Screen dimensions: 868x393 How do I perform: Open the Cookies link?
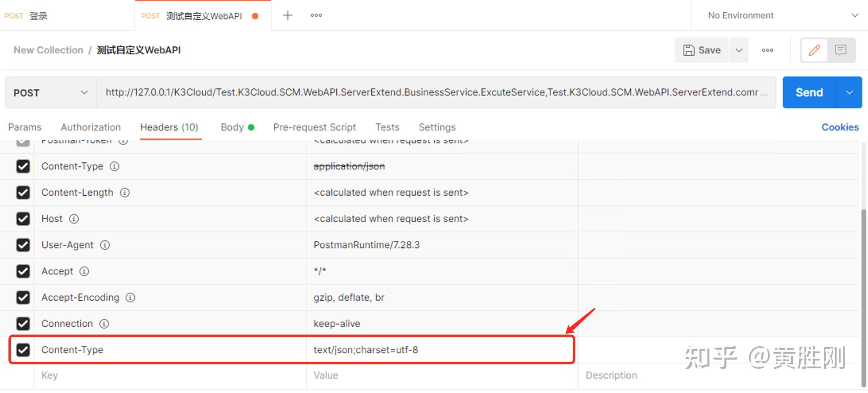coord(840,127)
